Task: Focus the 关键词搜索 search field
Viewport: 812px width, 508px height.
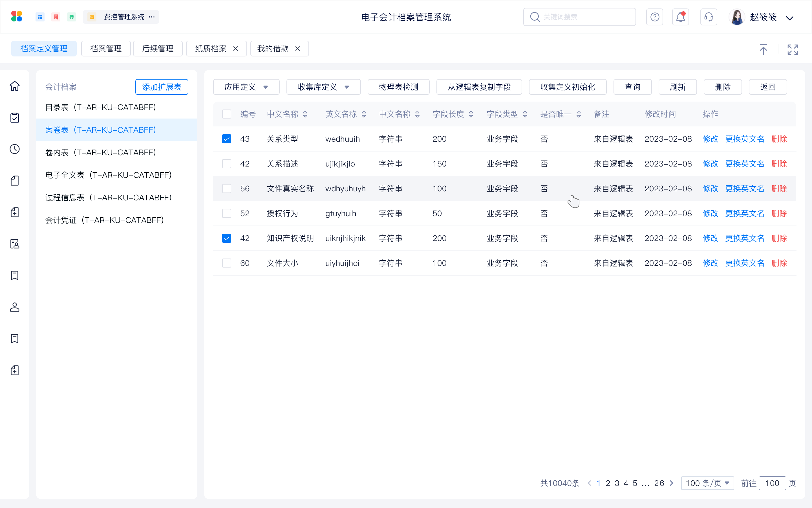Action: pyautogui.click(x=579, y=17)
